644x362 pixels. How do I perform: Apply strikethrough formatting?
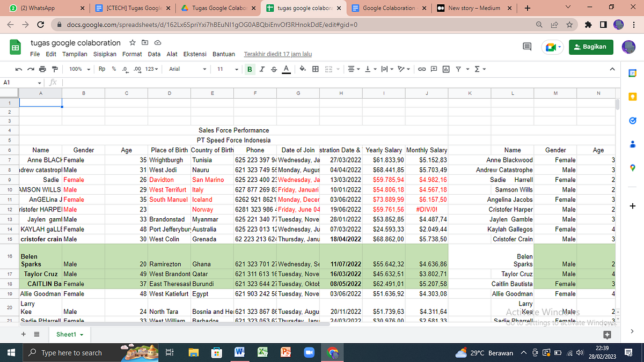[x=273, y=69]
